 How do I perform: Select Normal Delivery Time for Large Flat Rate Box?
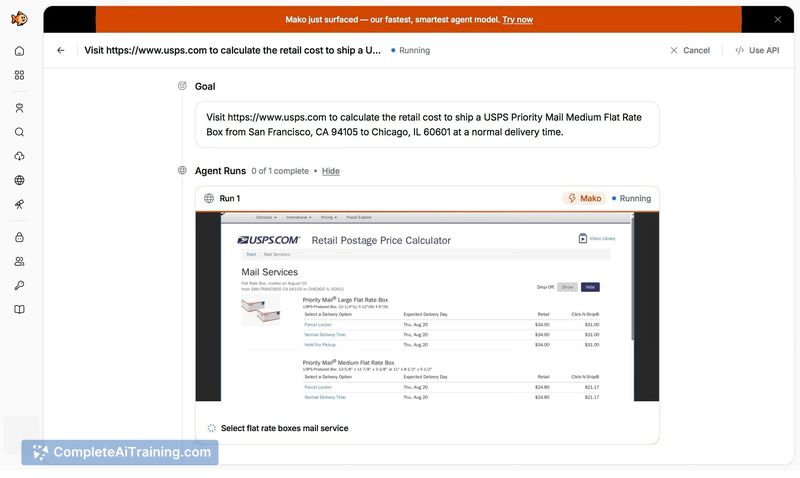325,335
